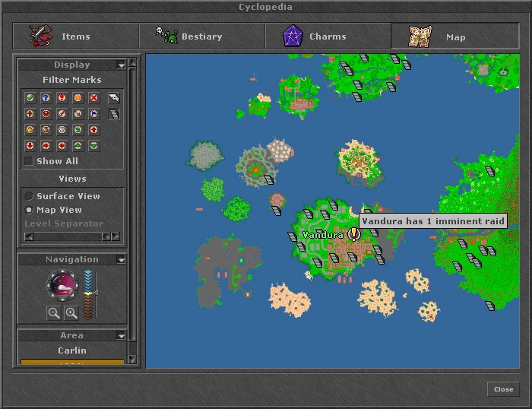Filter by the white skull mark
Viewport: 532px width, 409px height.
pyautogui.click(x=62, y=130)
